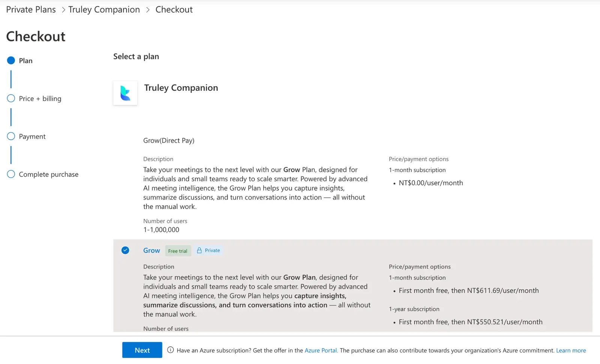This screenshot has width=600, height=364.
Task: Open the Payment step circle
Action: (x=11, y=136)
